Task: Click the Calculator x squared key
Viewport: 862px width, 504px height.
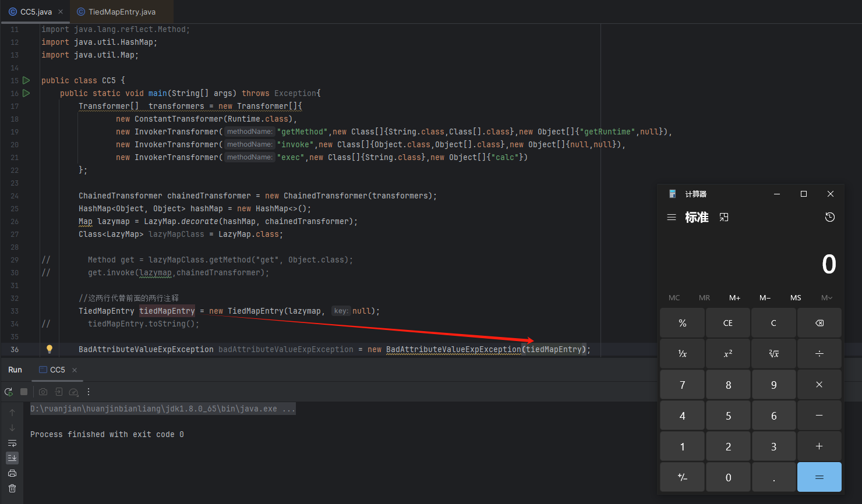Action: coord(728,353)
